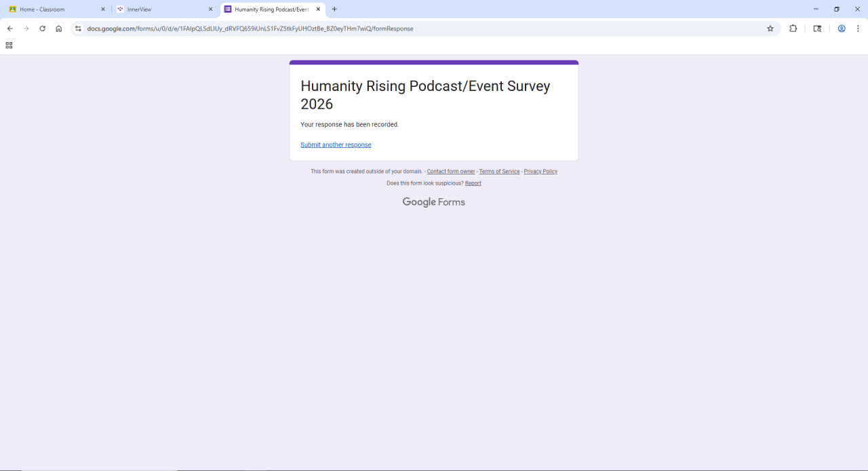
Task: View site information icon in address bar
Action: point(78,29)
